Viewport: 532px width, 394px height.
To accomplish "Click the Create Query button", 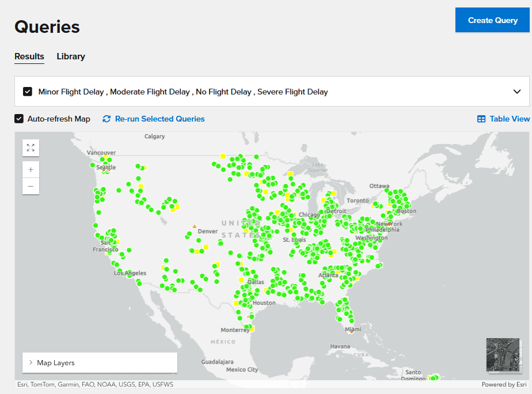I will (492, 20).
